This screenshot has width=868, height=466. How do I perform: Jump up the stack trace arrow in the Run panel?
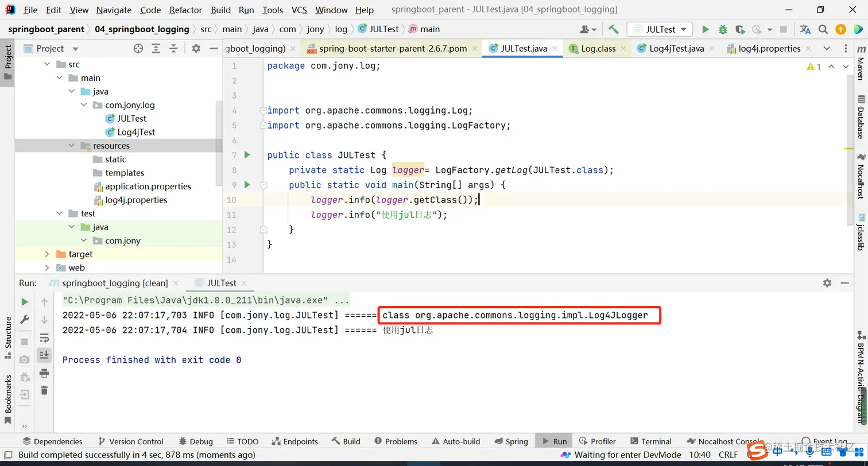[44, 302]
